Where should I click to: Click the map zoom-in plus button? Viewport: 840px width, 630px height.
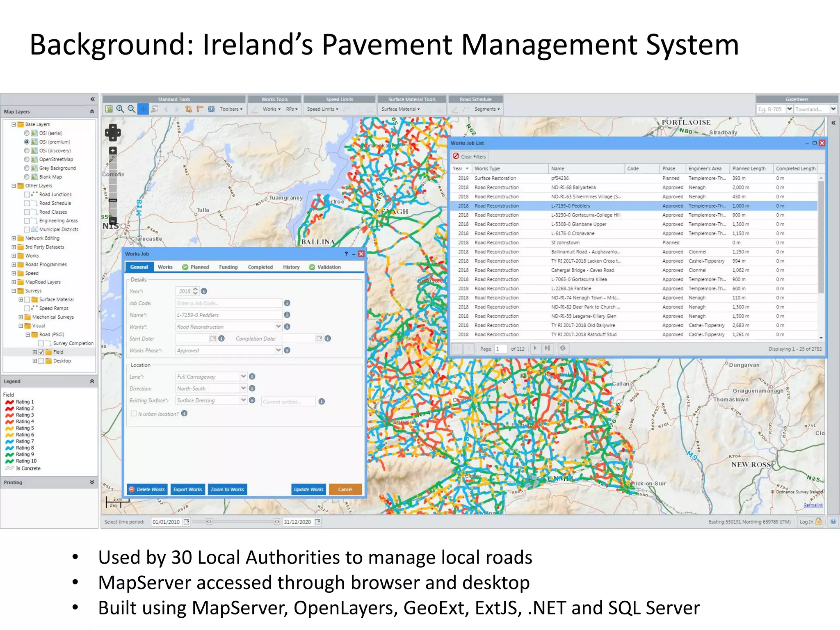tap(113, 151)
